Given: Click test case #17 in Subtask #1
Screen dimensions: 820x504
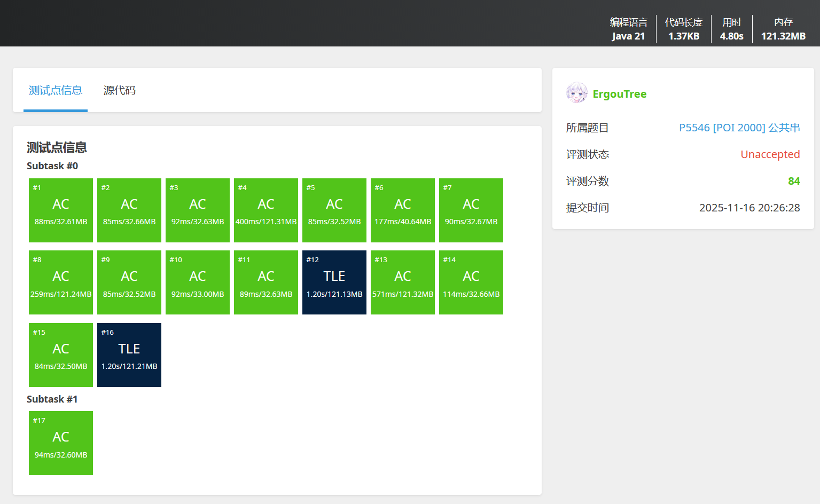Looking at the screenshot, I should pos(61,443).
